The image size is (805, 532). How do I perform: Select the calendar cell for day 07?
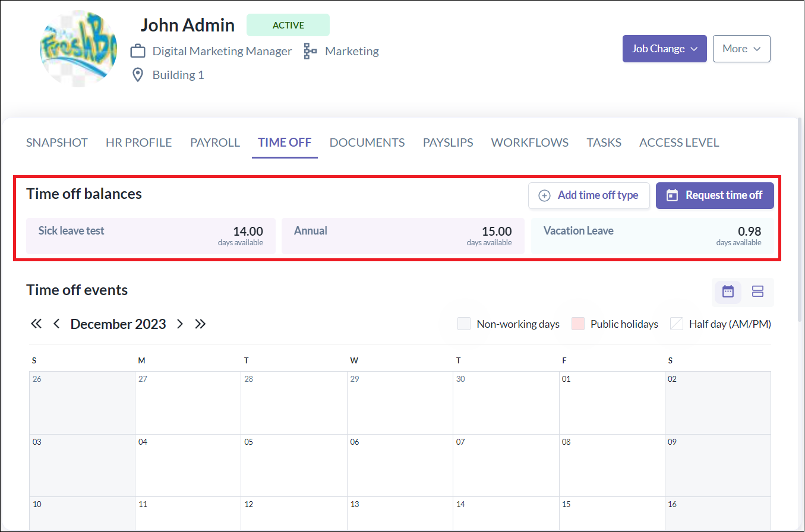(x=506, y=465)
